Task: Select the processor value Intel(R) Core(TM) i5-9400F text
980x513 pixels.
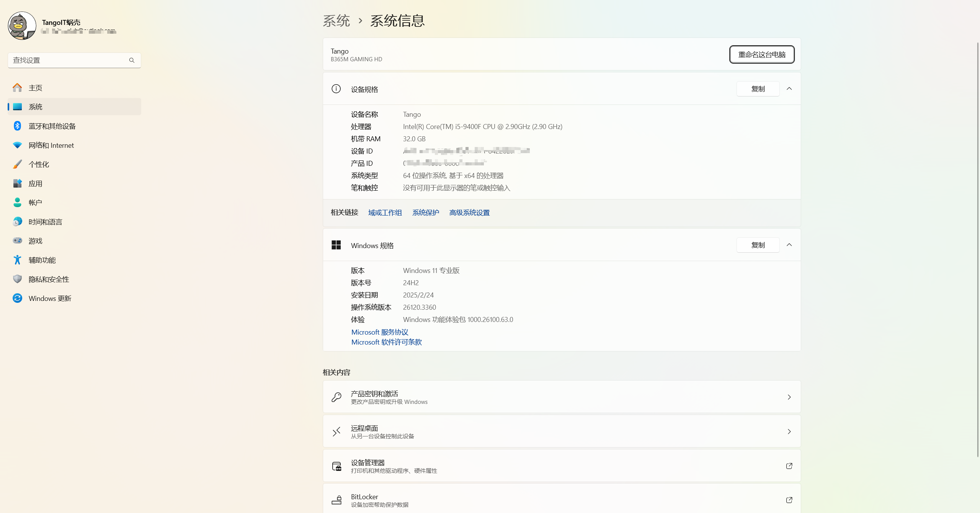Action: click(483, 127)
